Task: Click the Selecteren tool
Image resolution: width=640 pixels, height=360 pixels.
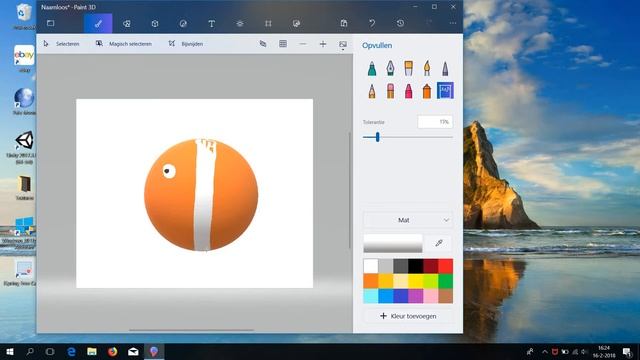Action: click(62, 44)
